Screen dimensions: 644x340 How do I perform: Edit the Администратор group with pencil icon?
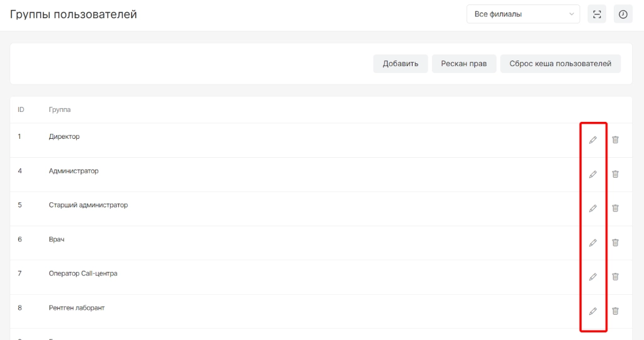pos(592,174)
